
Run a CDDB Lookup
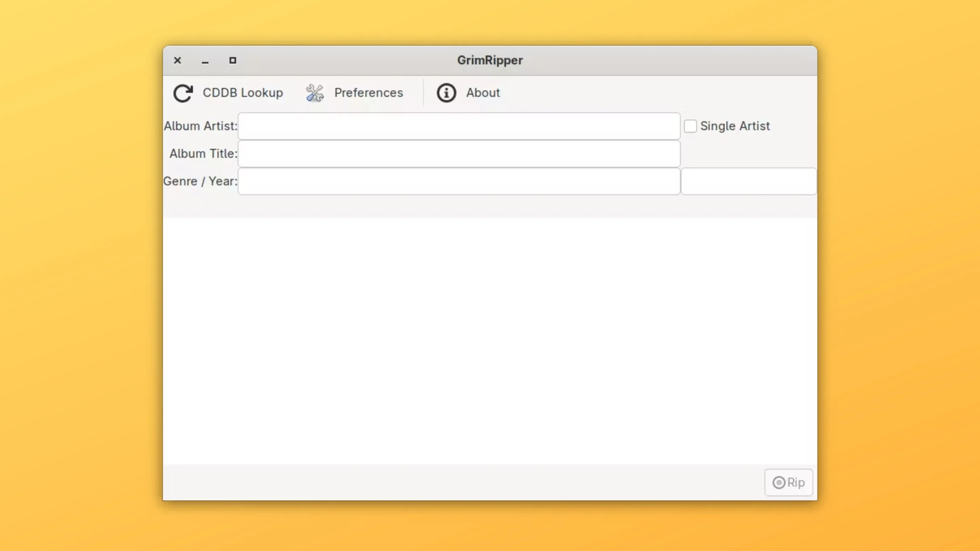[228, 93]
